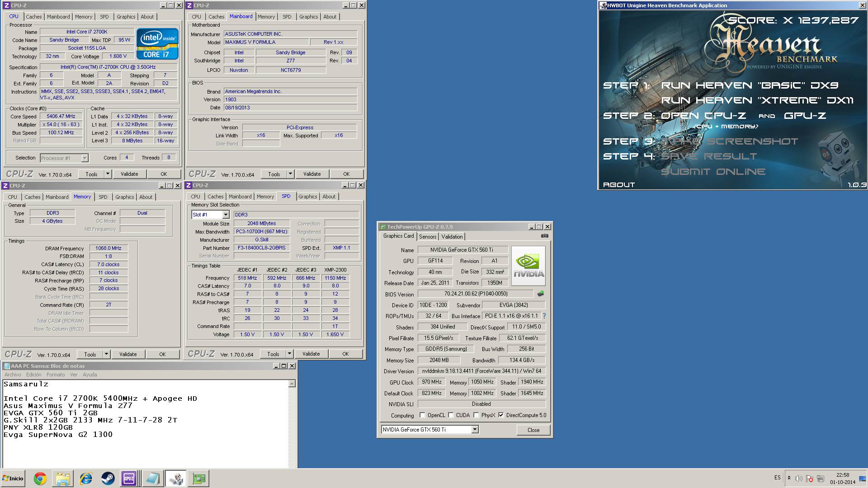Image resolution: width=868 pixels, height=488 pixels.
Task: Open the Validation tab in GPU-Z
Action: 452,236
